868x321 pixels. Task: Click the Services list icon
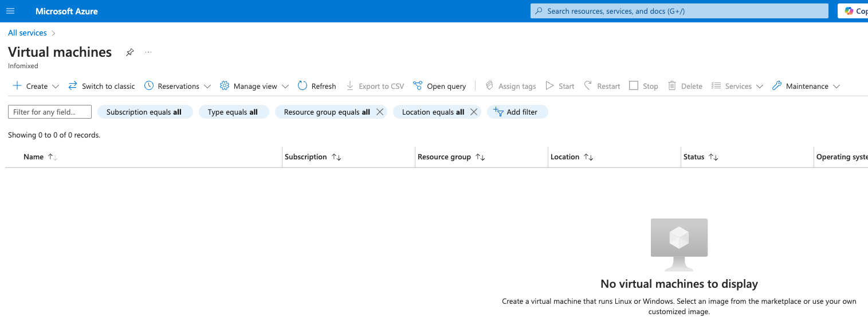click(716, 86)
